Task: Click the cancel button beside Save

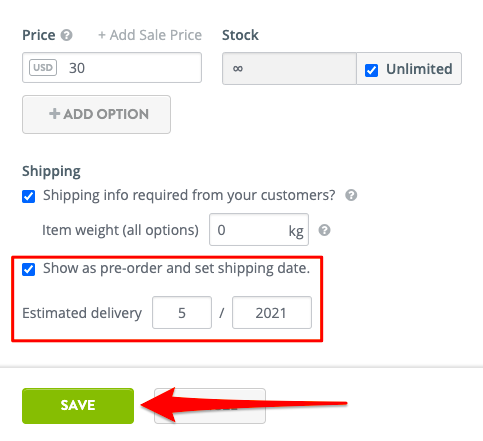Action: 210,406
